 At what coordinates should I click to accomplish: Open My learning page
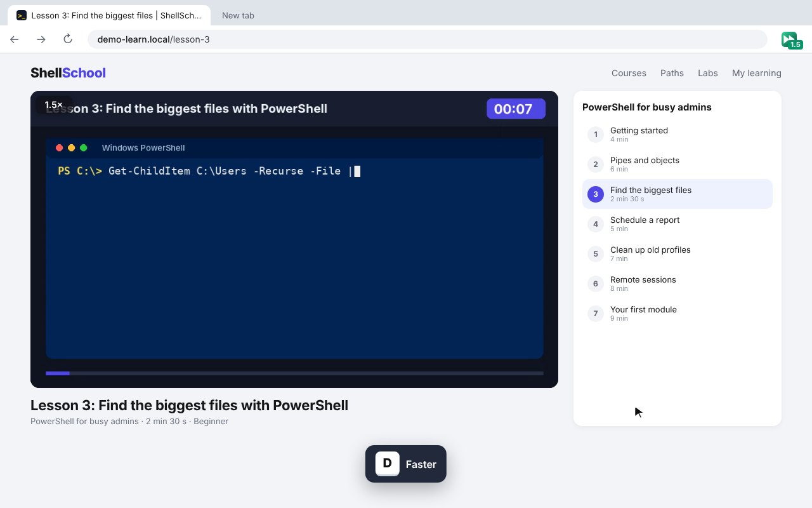[757, 73]
